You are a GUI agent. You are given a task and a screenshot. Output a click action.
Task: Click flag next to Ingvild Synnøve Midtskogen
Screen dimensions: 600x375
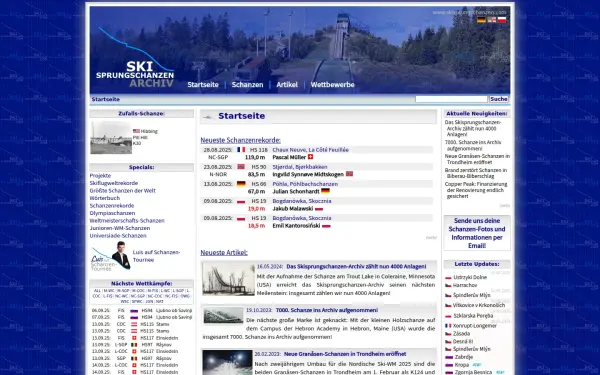349,174
